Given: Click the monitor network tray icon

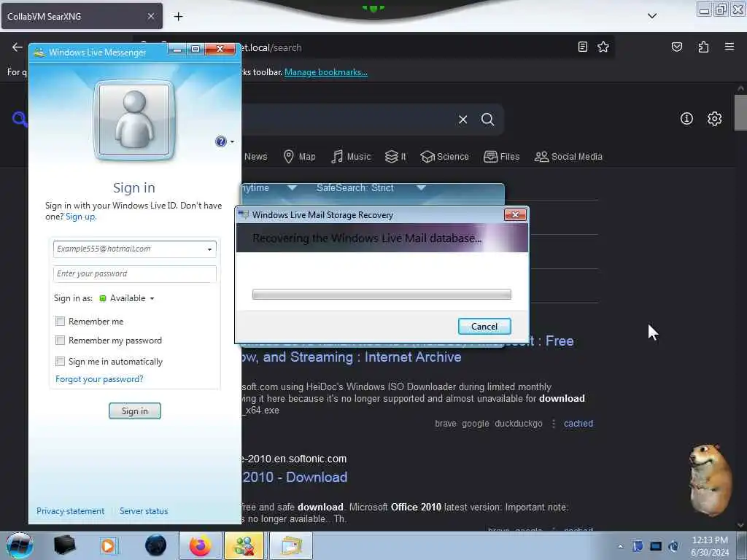Looking at the screenshot, I should pyautogui.click(x=656, y=546).
